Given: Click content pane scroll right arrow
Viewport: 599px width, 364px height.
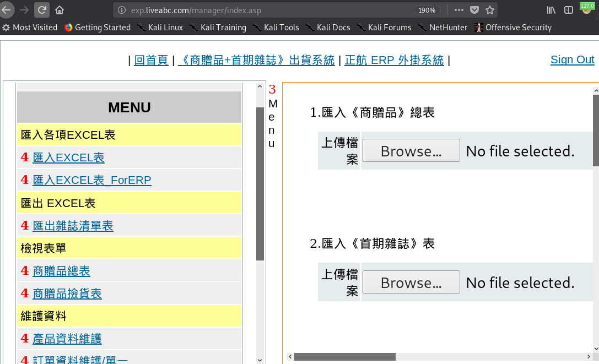Looking at the screenshot, I should 589,357.
